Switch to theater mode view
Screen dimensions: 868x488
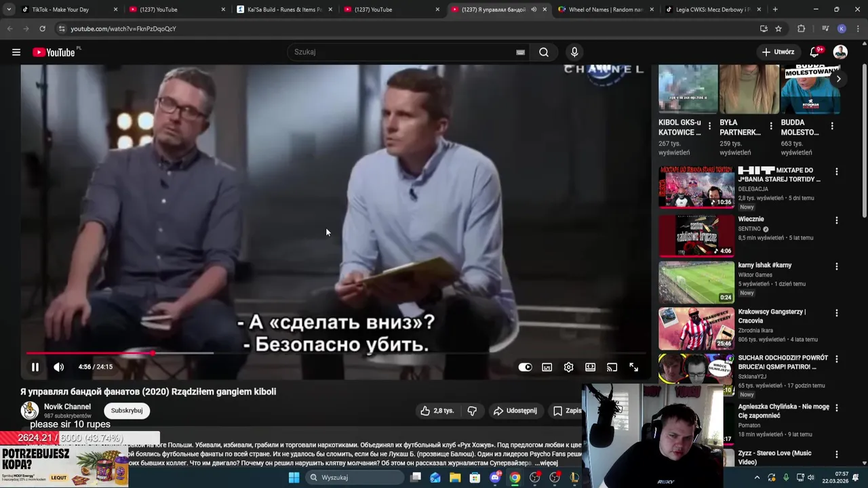pos(591,367)
